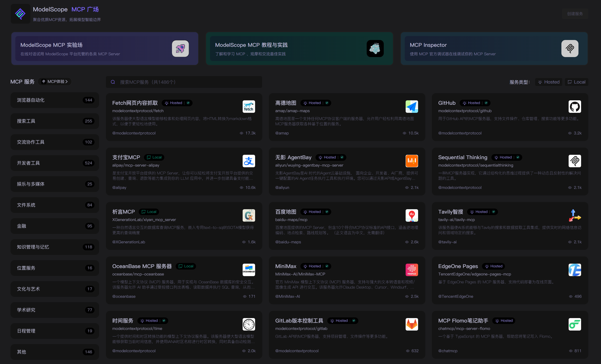Click the Tavily arrows logo
The height and width of the screenshot is (364, 601).
pos(574,215)
